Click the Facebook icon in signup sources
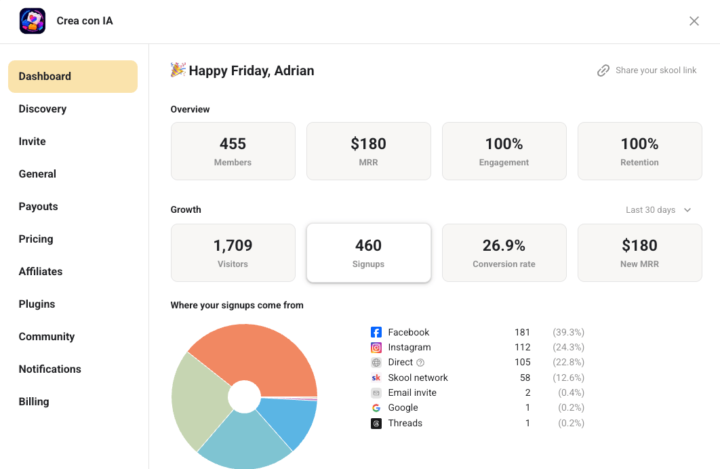 [376, 332]
